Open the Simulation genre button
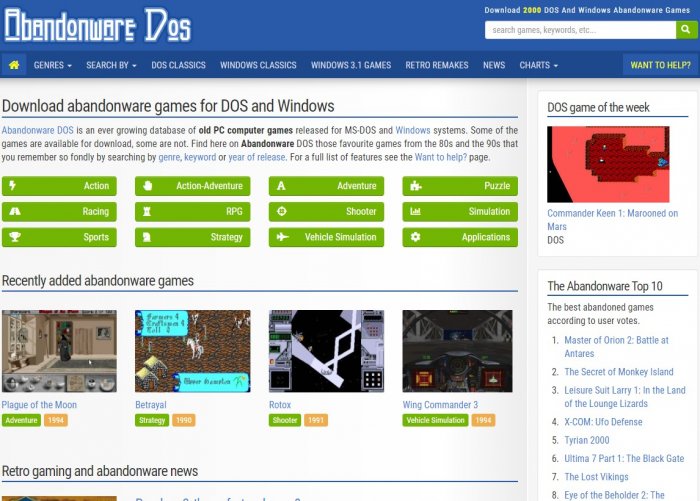 [x=460, y=212]
